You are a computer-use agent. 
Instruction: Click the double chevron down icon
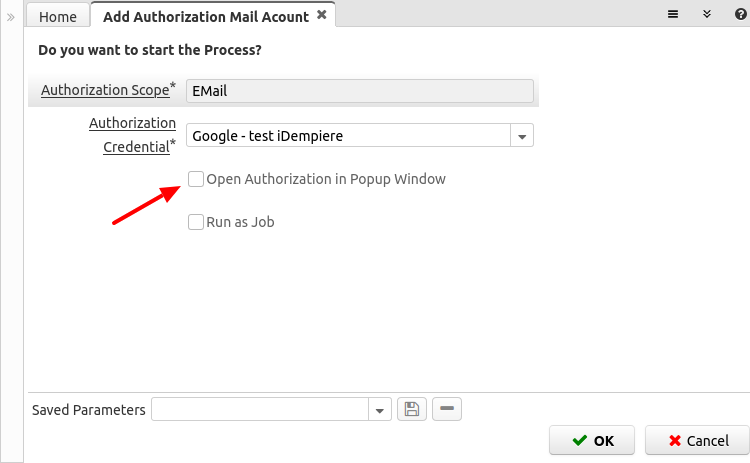pyautogui.click(x=706, y=15)
